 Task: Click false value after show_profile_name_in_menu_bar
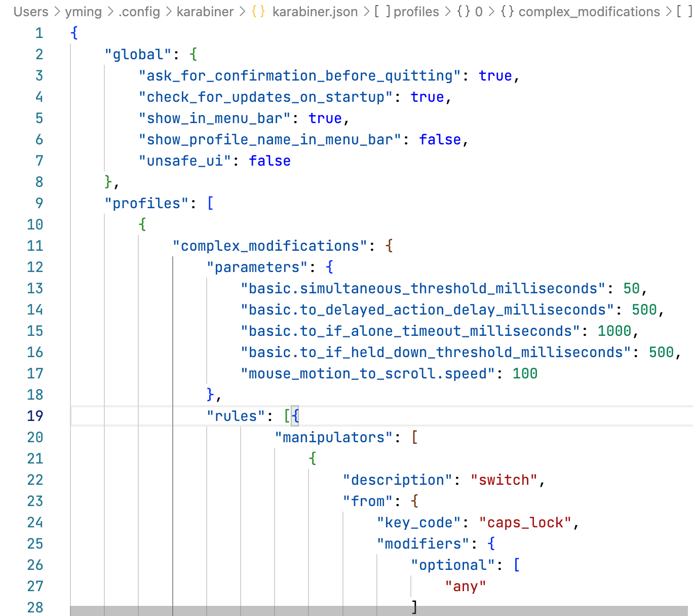(x=440, y=139)
